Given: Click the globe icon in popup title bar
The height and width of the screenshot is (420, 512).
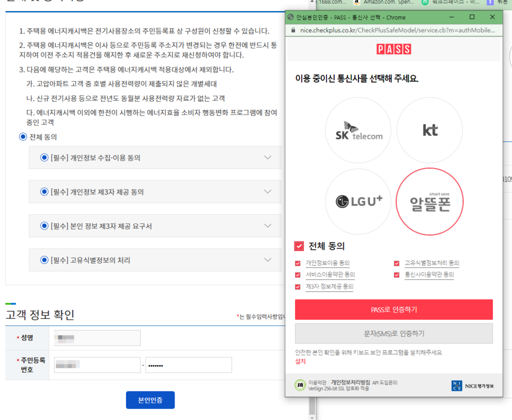Looking at the screenshot, I should (290, 17).
